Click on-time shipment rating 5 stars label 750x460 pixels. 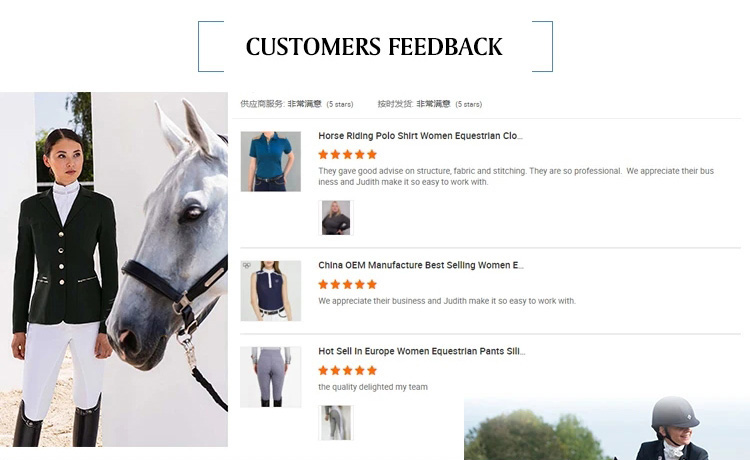pyautogui.click(x=430, y=104)
